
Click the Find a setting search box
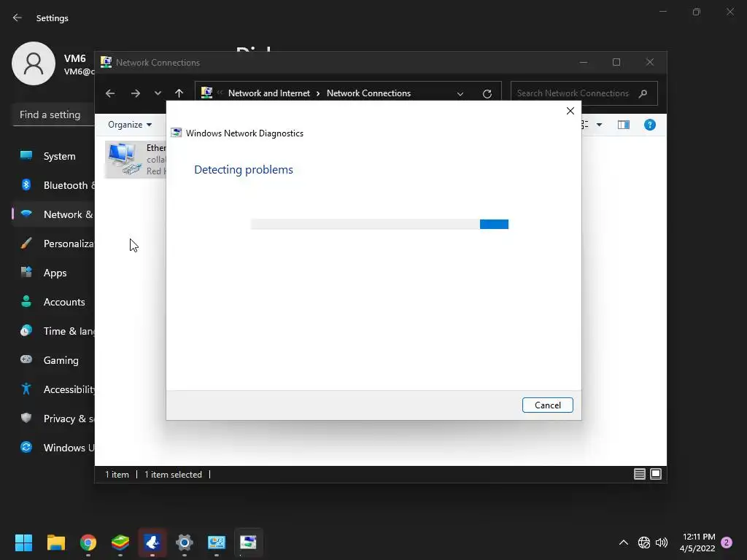tap(53, 114)
